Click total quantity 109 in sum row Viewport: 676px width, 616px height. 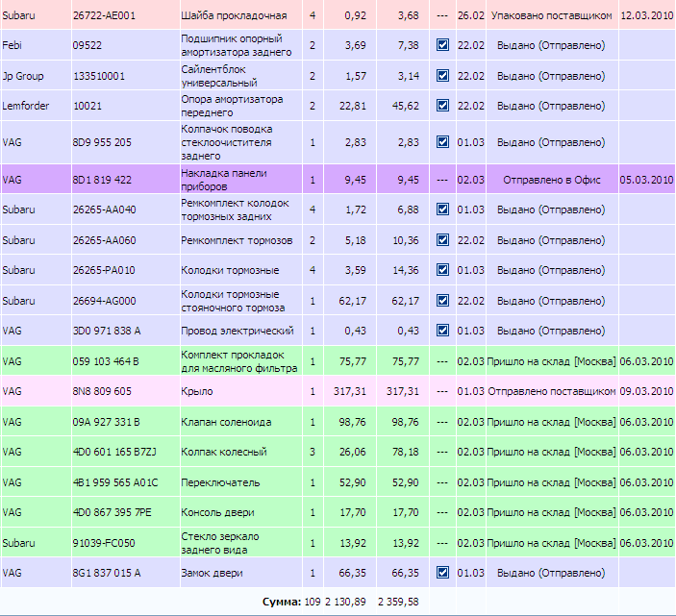[313, 602]
